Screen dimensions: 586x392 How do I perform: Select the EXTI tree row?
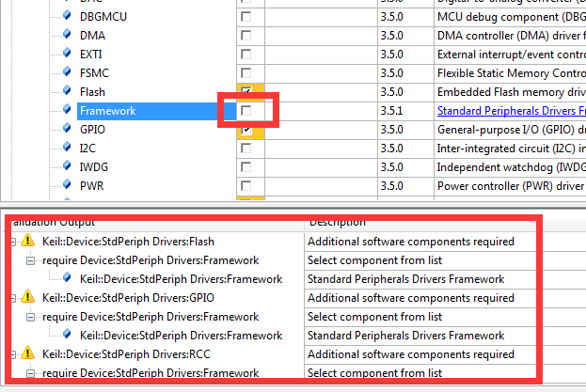[91, 55]
